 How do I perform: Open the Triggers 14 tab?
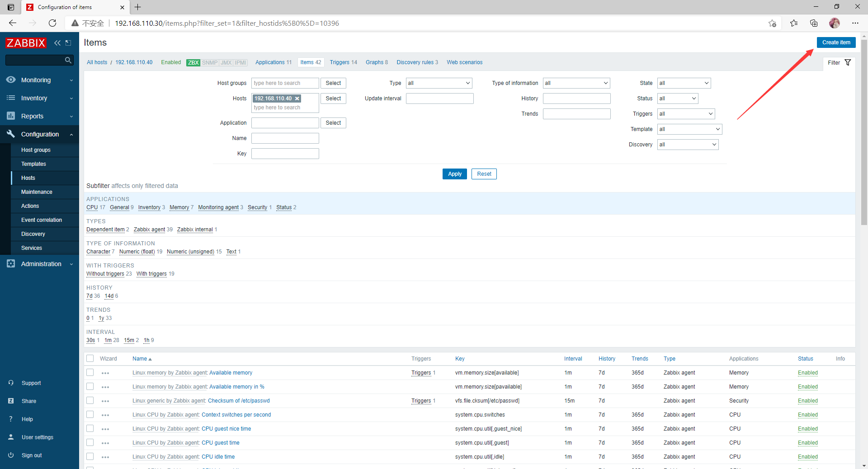point(343,62)
